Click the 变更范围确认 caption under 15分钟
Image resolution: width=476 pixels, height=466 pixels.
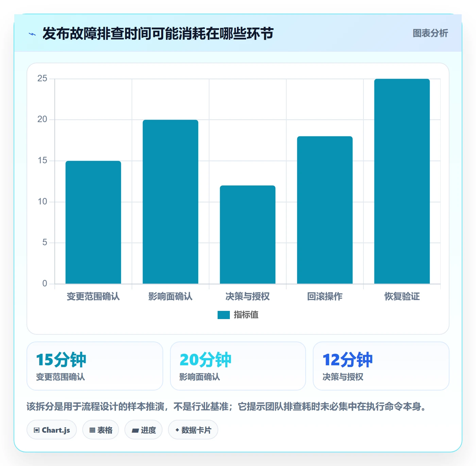pos(61,377)
